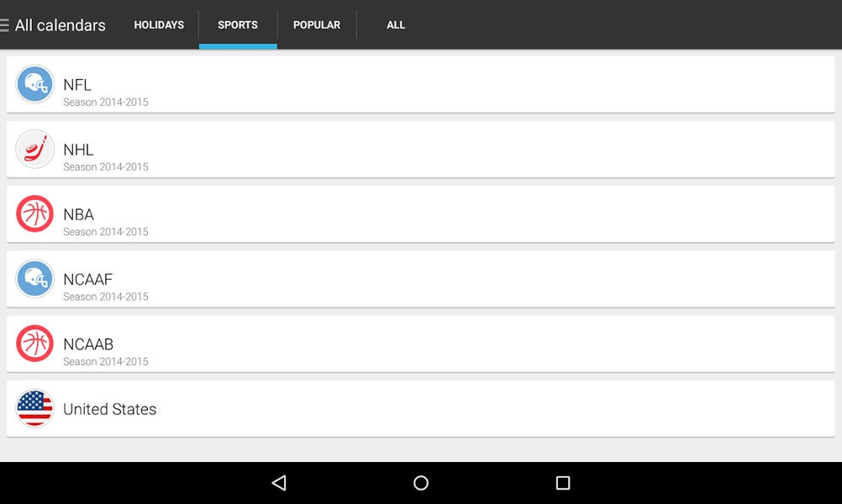Choose the NBA calendar row

(x=421, y=214)
